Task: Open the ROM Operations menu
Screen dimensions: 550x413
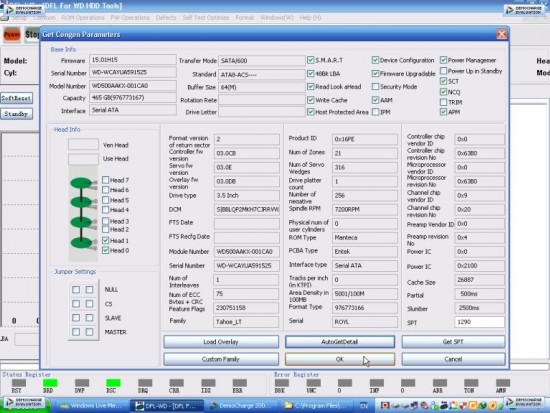Action: pyautogui.click(x=83, y=18)
